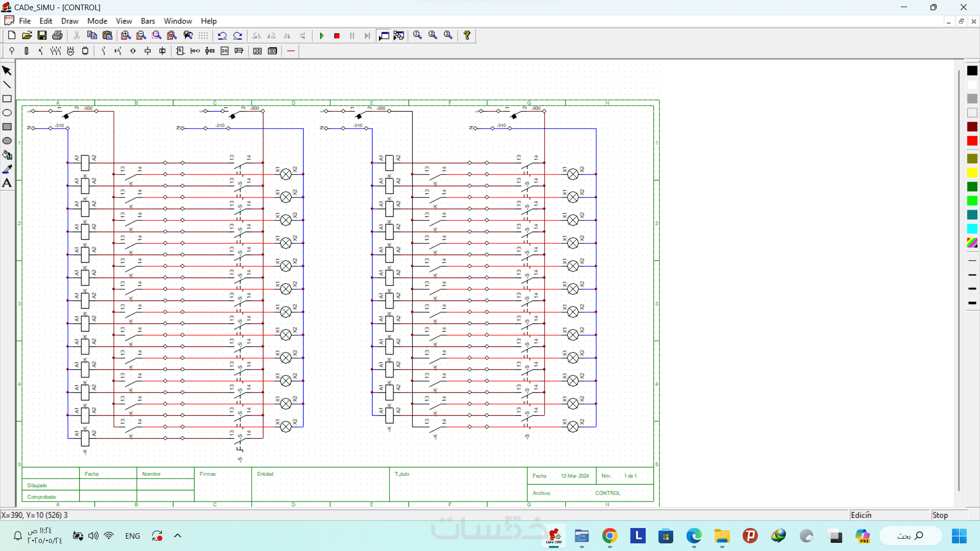
Task: Open the Bars menu
Action: click(x=148, y=21)
